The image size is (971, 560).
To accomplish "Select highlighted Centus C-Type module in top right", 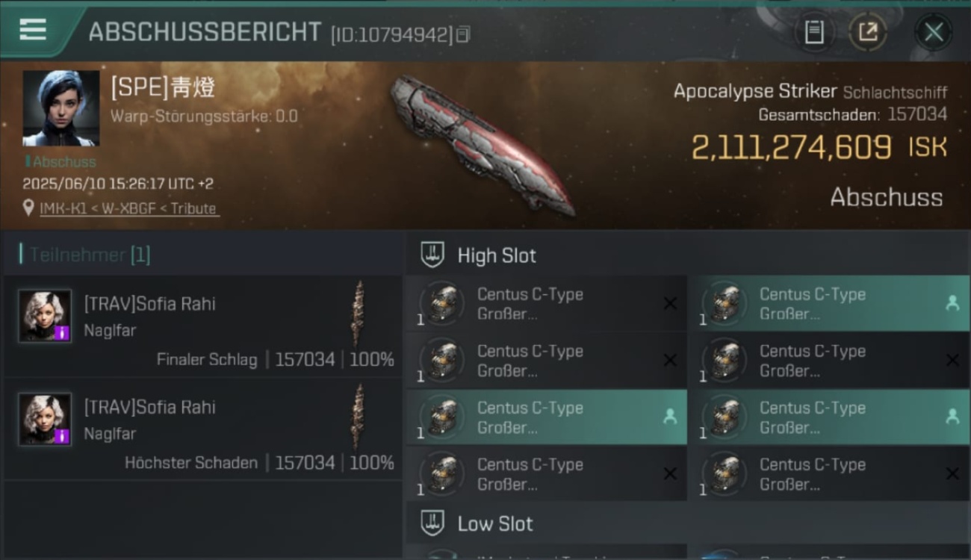I will coord(828,304).
